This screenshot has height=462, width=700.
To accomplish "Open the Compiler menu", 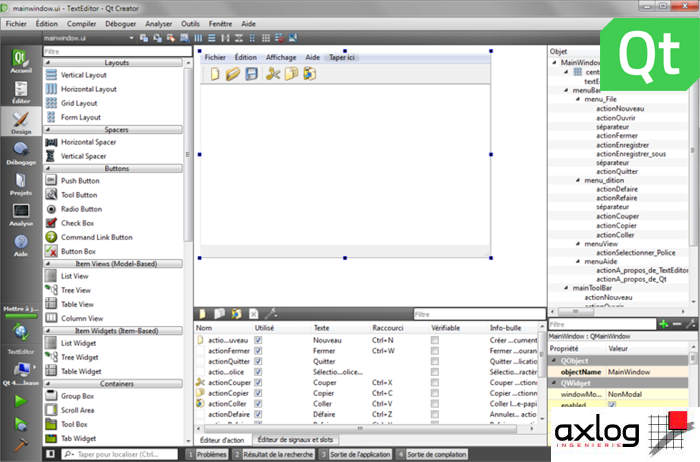I will pos(81,24).
